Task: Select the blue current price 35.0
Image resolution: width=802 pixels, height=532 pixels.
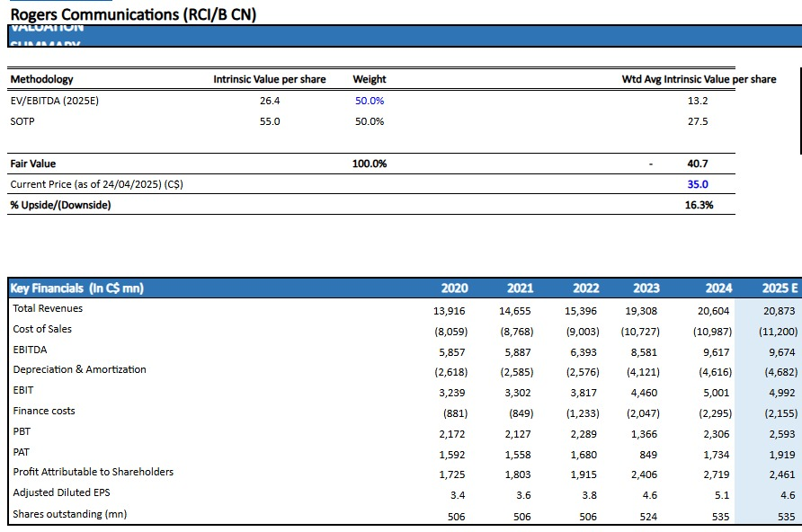Action: (x=698, y=184)
